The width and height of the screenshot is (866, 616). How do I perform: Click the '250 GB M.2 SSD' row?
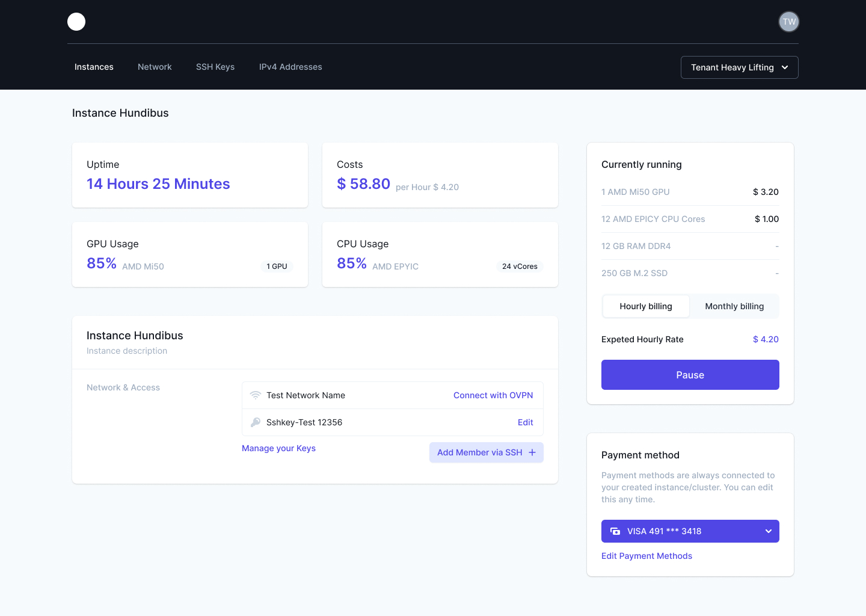[690, 273]
